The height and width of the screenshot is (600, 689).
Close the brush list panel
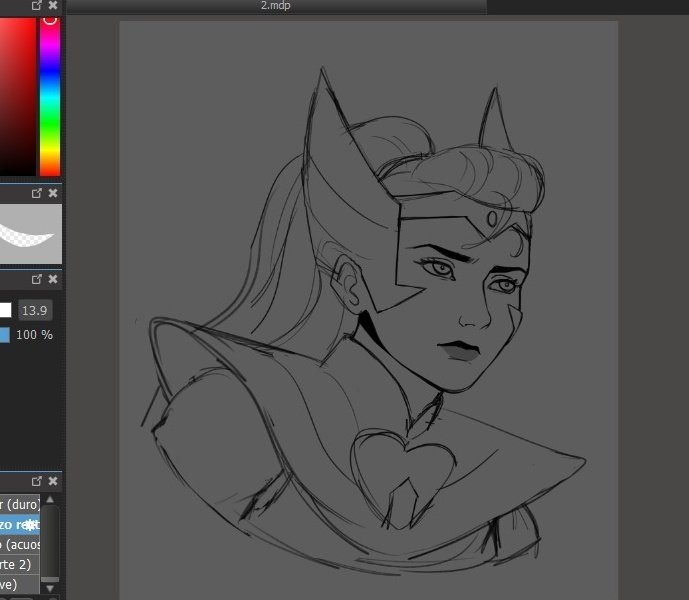coord(53,481)
